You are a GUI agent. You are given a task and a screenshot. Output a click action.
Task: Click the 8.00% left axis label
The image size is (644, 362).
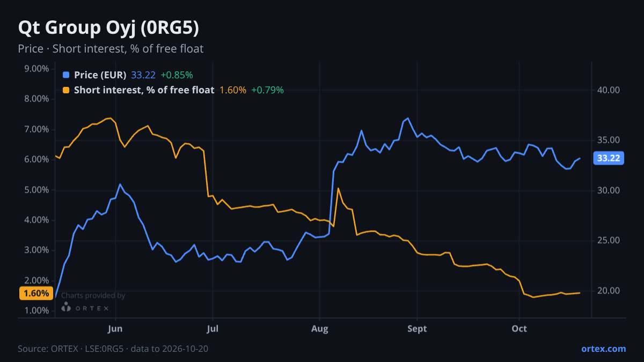(x=37, y=99)
